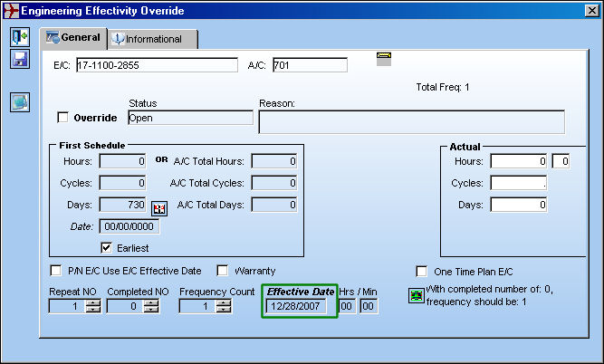The width and height of the screenshot is (604, 364).
Task: Switch to the General tab
Action: click(73, 38)
